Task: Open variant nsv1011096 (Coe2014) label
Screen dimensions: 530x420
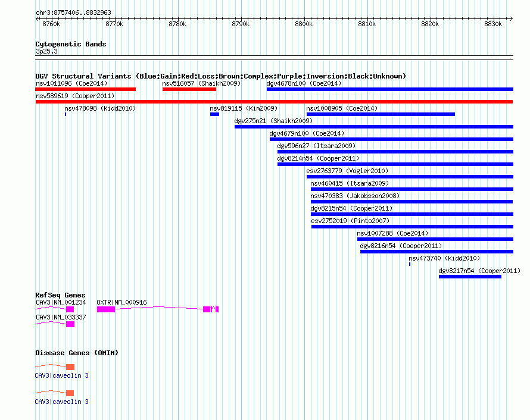Action: [x=71, y=83]
